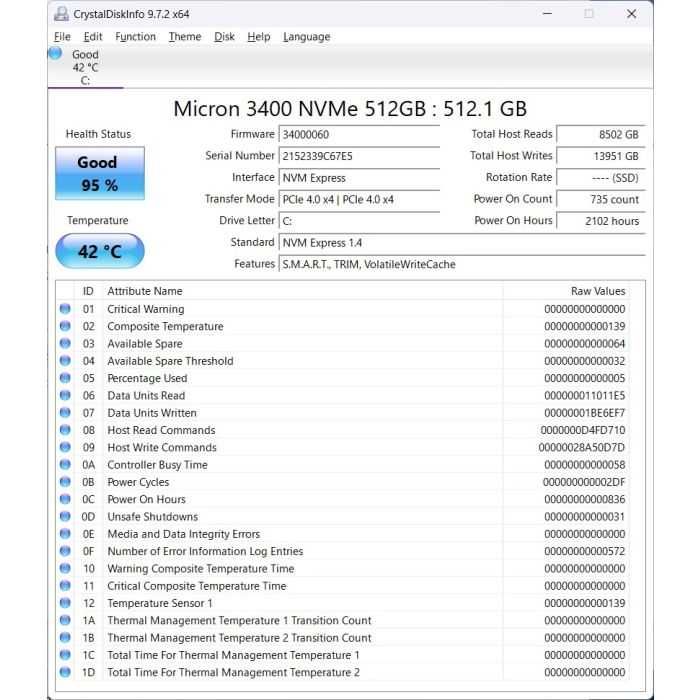The width and height of the screenshot is (700, 700).
Task: Click the status icon for Host Write Commands
Action: pos(65,447)
